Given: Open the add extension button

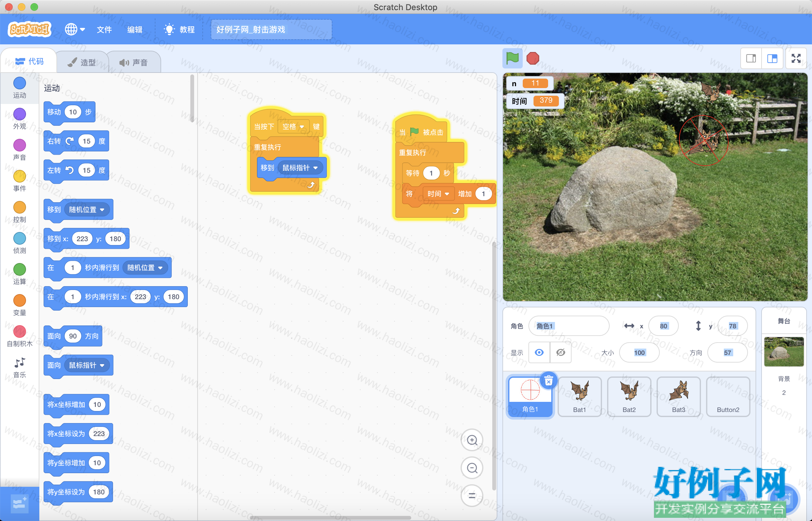Looking at the screenshot, I should point(19,504).
